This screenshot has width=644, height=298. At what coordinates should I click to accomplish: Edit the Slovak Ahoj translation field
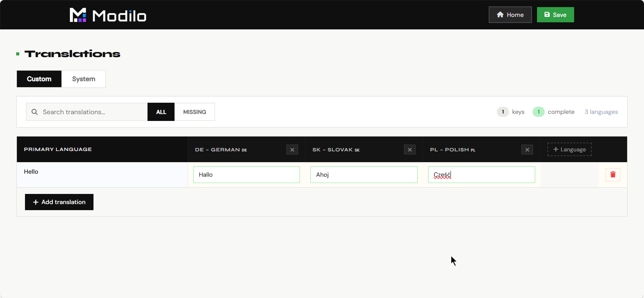point(364,175)
